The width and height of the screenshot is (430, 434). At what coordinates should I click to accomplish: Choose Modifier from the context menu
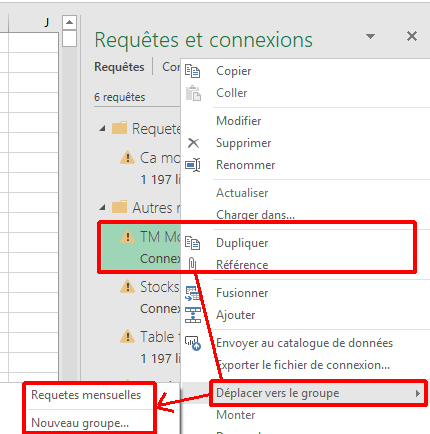(x=238, y=121)
